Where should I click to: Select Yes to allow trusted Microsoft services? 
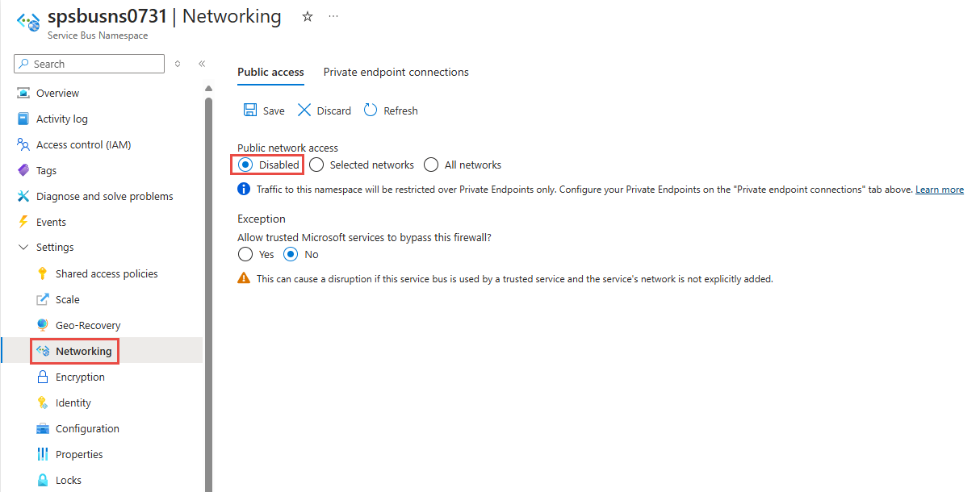point(245,253)
